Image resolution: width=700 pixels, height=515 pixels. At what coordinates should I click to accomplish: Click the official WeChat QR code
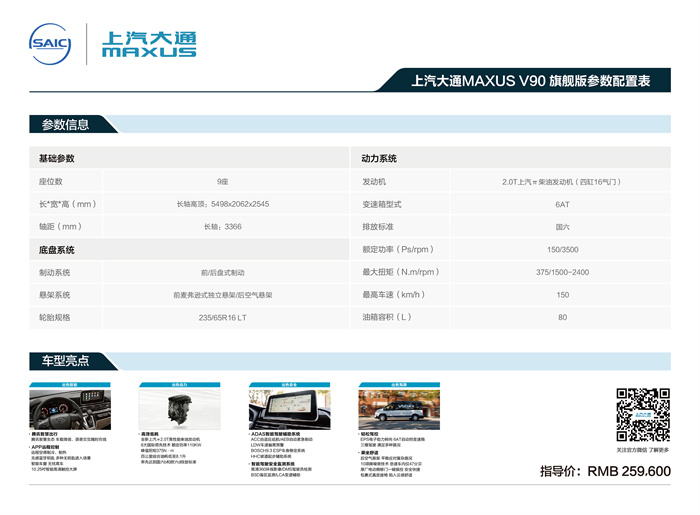pyautogui.click(x=642, y=415)
